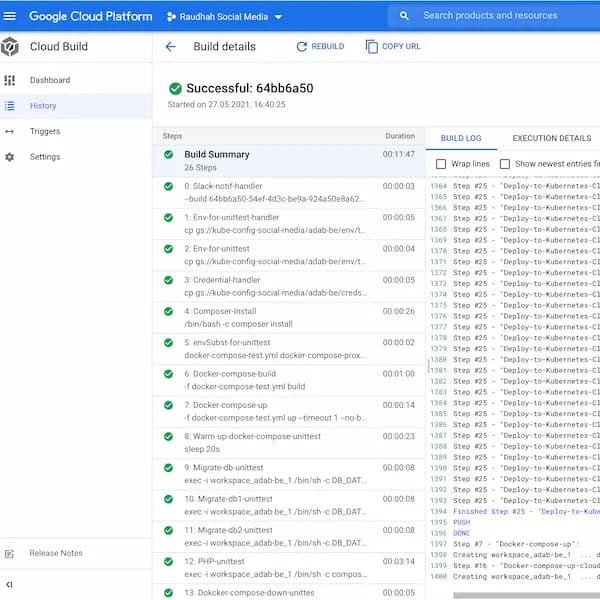Select step 5 envSubst-for-unittest
Viewport: 600px width, 600px height.
coord(289,349)
